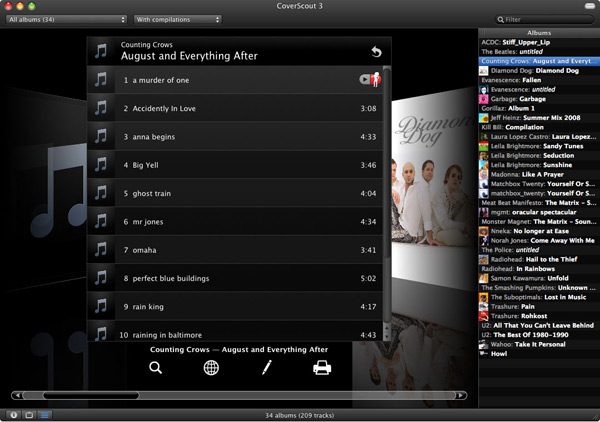Switch to list view in status bar
The height and width of the screenshot is (422, 600).
44,415
